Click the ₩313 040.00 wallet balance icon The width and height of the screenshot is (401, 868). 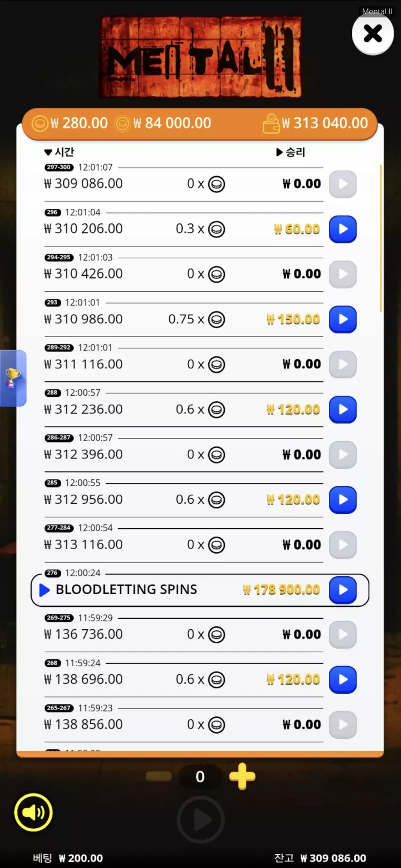pos(271,123)
